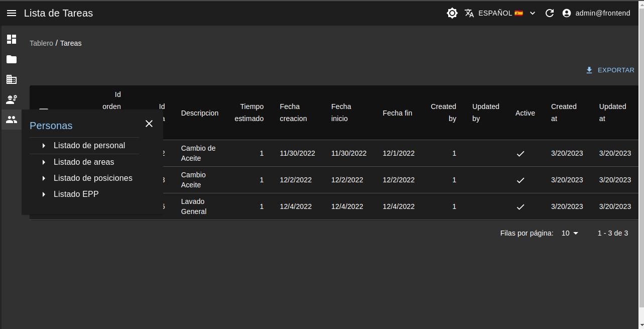Open the hamburger navigation menu

click(x=12, y=13)
